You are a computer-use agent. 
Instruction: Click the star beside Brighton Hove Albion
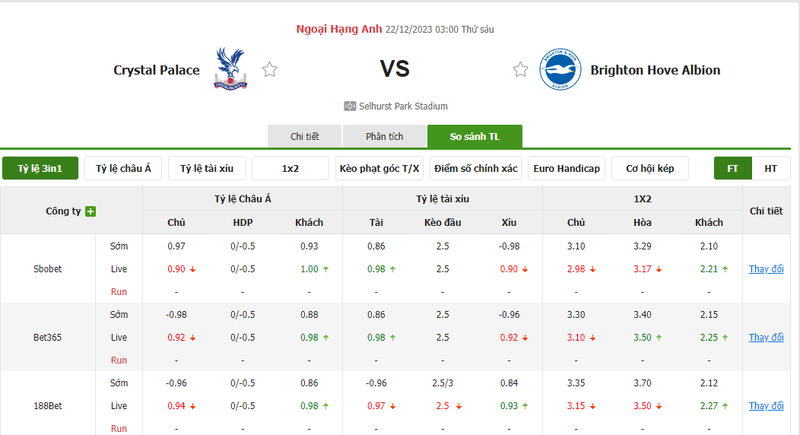520,70
